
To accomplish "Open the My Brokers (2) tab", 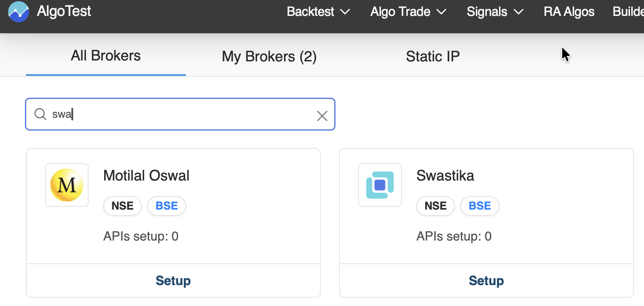I will click(269, 56).
